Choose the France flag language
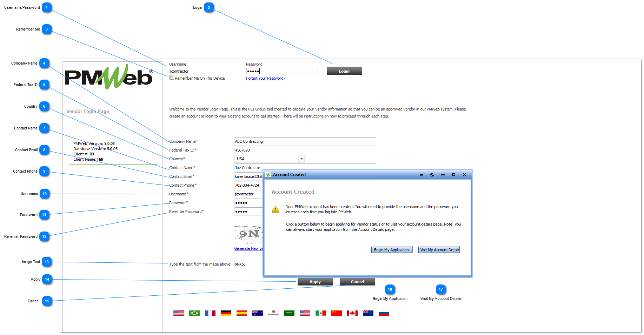 pos(210,313)
